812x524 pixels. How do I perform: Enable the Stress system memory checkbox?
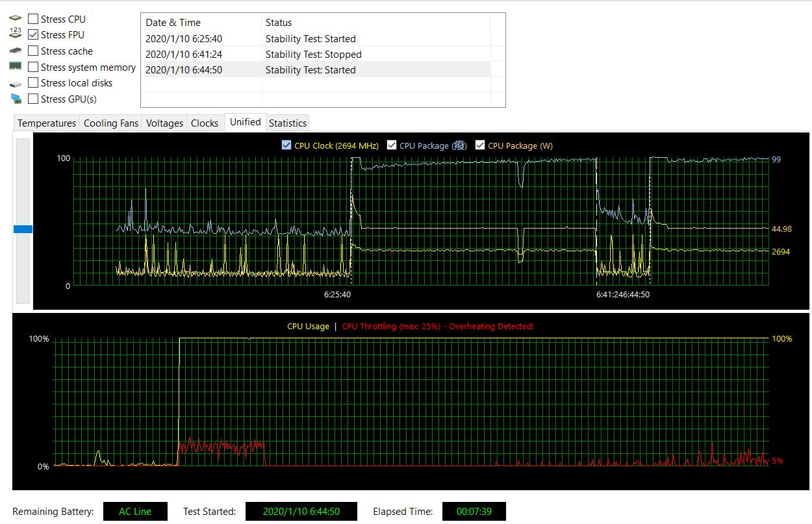pos(33,67)
